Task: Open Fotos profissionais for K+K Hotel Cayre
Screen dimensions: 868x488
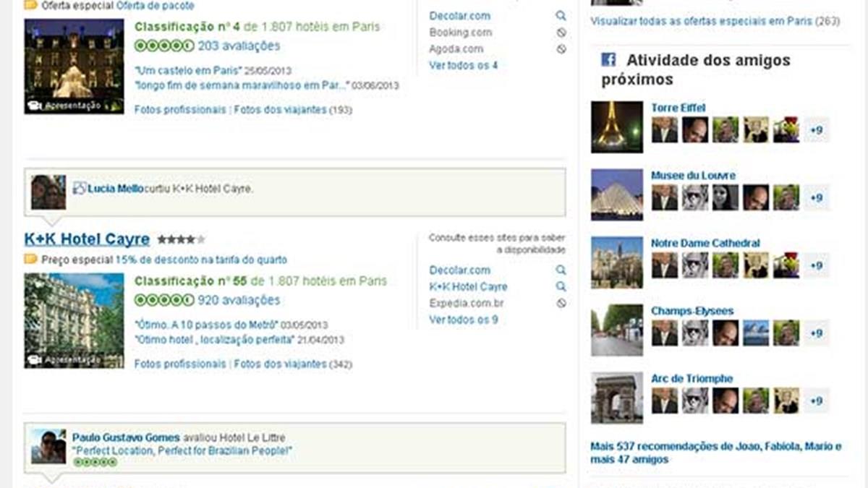Action: click(x=180, y=364)
